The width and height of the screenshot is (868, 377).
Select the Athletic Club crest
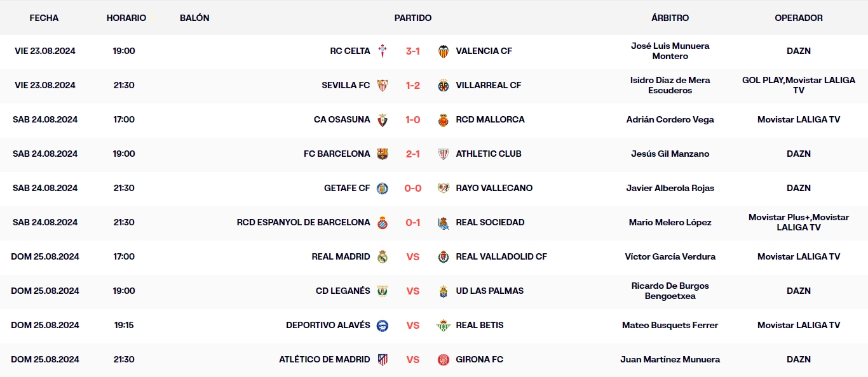(445, 154)
